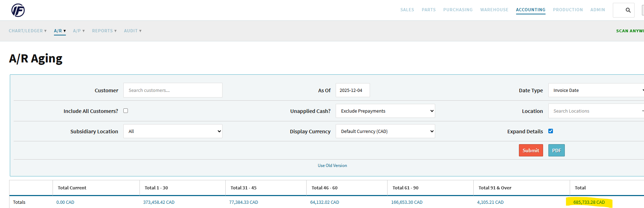The height and width of the screenshot is (208, 644).
Task: Open the Display Currency dropdown
Action: point(385,131)
